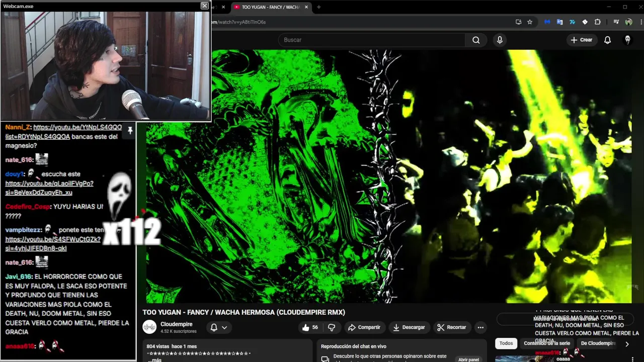This screenshot has width=644, height=362.
Task: Start voice search with microphone icon
Action: 500,40
